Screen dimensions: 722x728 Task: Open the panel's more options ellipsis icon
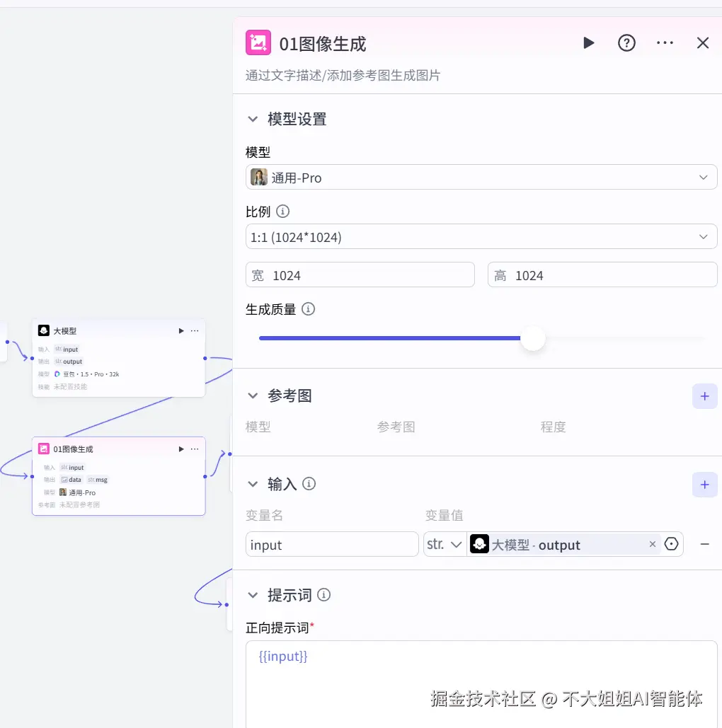coord(665,42)
